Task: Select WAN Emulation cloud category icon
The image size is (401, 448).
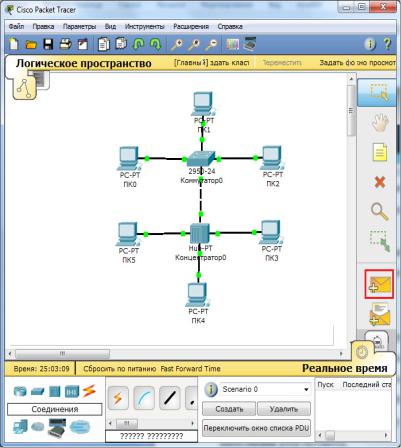Action: (38, 426)
